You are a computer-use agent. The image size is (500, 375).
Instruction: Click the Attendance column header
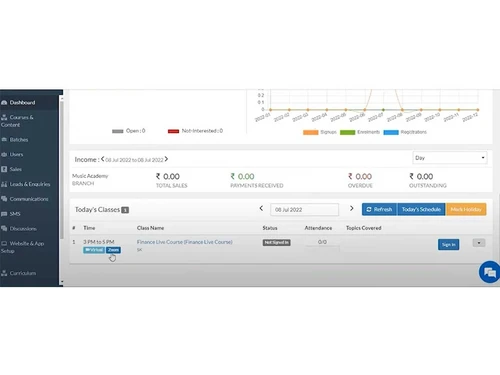(x=318, y=228)
